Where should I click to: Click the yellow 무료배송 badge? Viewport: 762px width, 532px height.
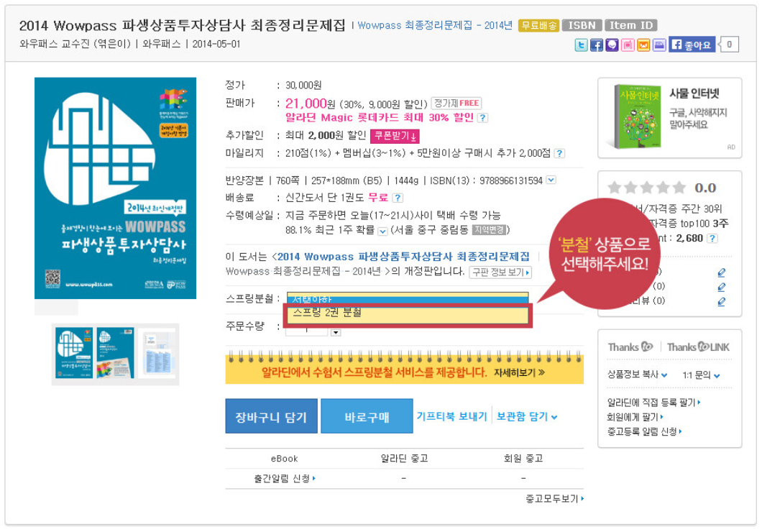(x=538, y=25)
